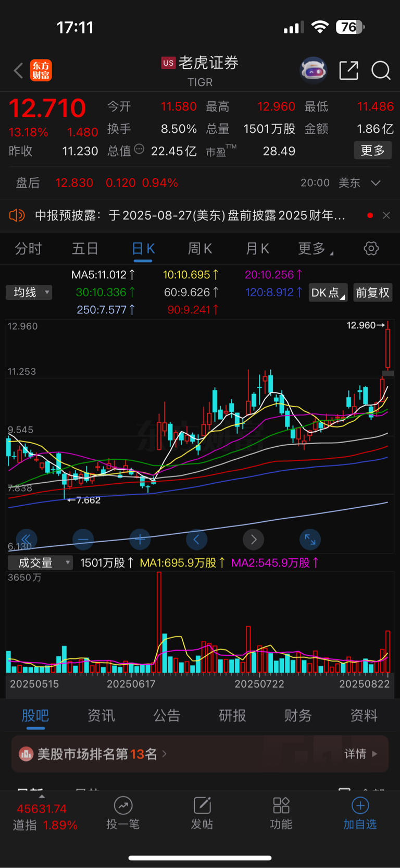This screenshot has width=400, height=868.
Task: Open the 中报预披露 announcement text
Action: pos(190,215)
